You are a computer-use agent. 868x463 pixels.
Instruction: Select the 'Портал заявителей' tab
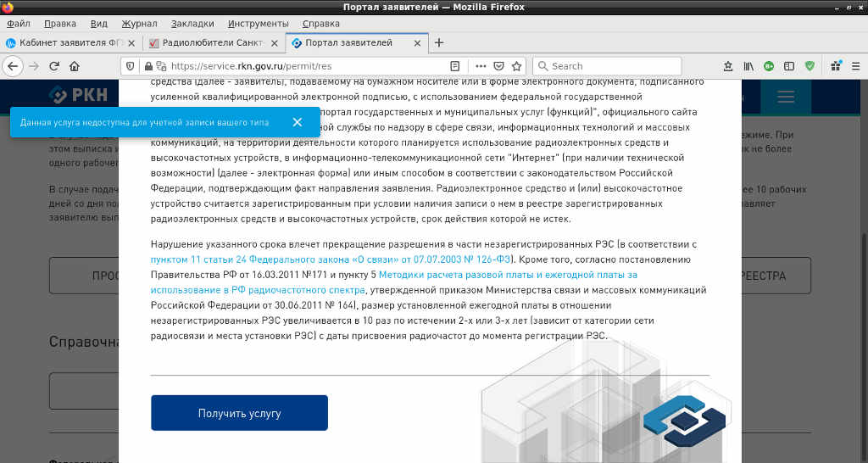pyautogui.click(x=357, y=42)
